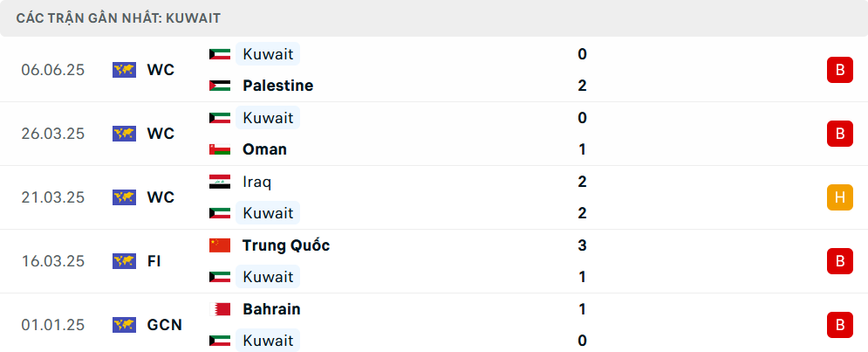Click the Bahrain flag icon

click(220, 309)
